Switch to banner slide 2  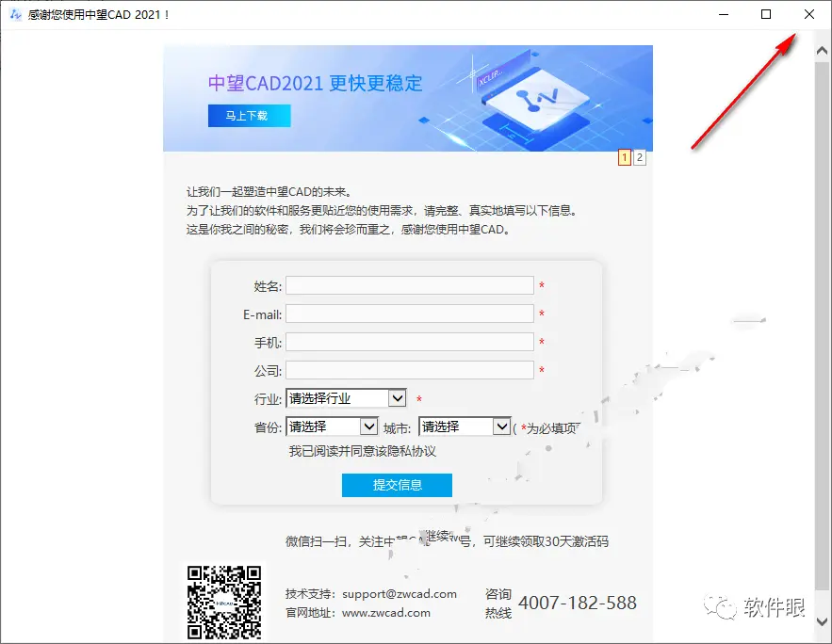click(640, 157)
